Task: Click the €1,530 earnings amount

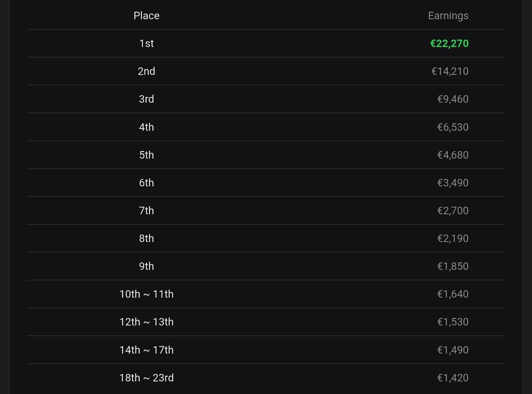Action: coord(453,322)
